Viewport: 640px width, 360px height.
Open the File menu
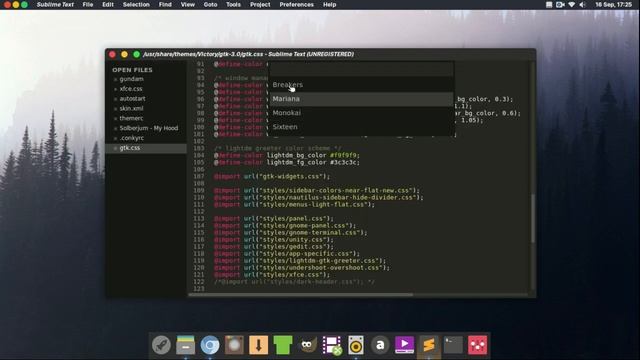[x=88, y=4]
